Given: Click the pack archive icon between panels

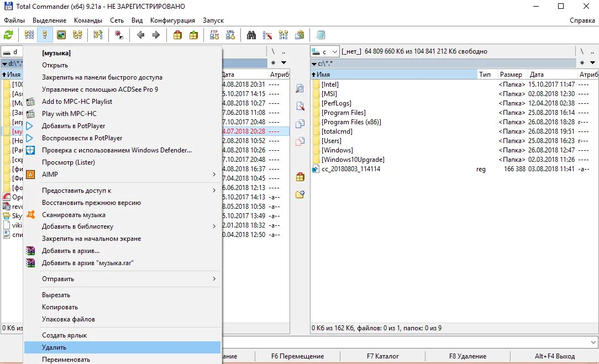Looking at the screenshot, I should (300, 177).
